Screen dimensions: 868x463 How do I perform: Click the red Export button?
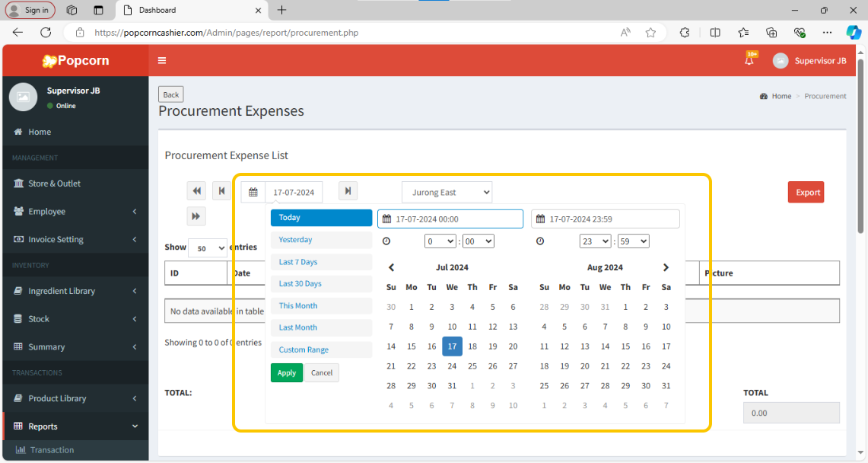click(x=806, y=192)
